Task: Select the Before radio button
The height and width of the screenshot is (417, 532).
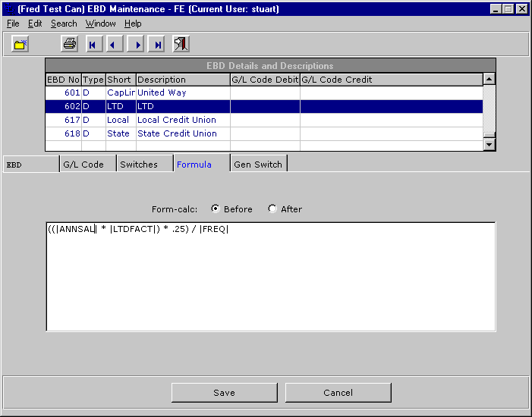Action: (215, 208)
